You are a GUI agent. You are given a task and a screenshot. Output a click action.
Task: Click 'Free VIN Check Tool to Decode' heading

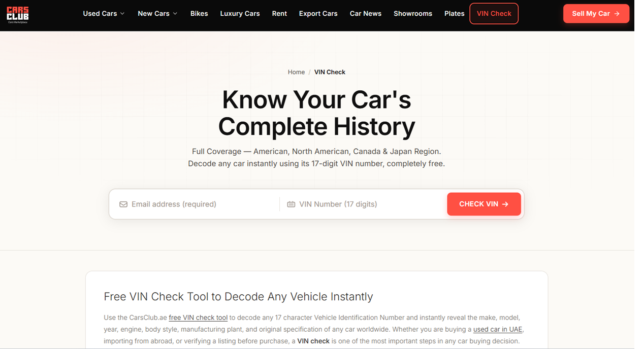click(x=238, y=297)
